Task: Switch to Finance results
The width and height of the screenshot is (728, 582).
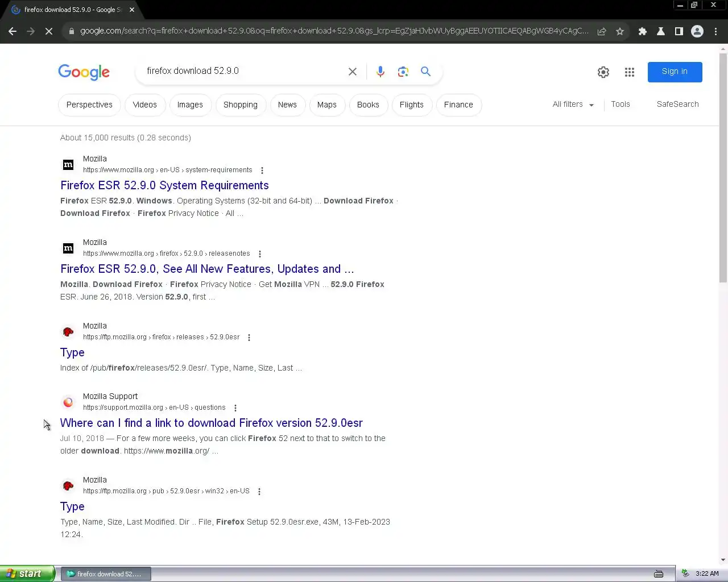Action: click(458, 105)
